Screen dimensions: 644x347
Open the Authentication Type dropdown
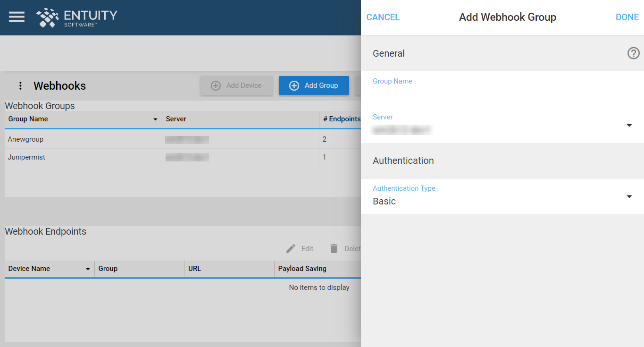point(629,196)
